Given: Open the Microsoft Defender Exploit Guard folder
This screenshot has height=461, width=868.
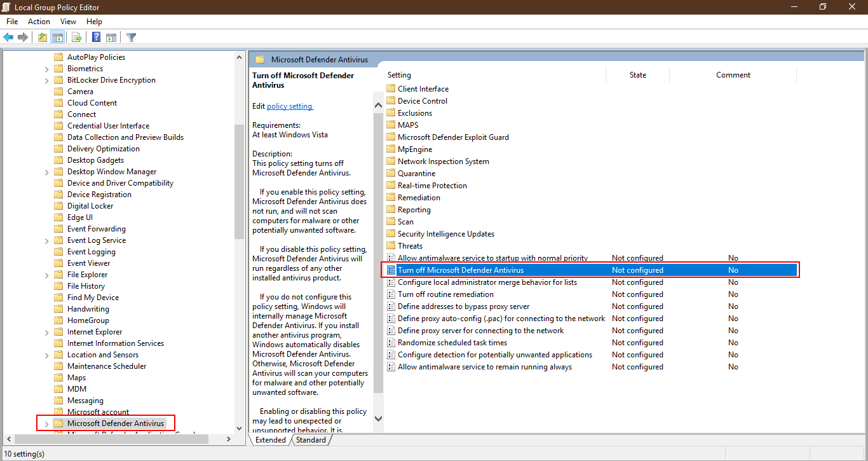Looking at the screenshot, I should click(453, 137).
